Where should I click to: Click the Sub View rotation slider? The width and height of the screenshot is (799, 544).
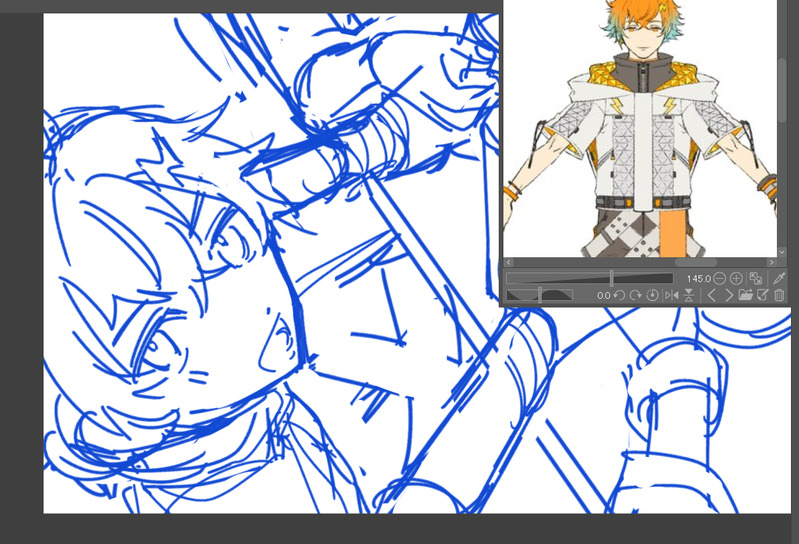click(x=540, y=295)
